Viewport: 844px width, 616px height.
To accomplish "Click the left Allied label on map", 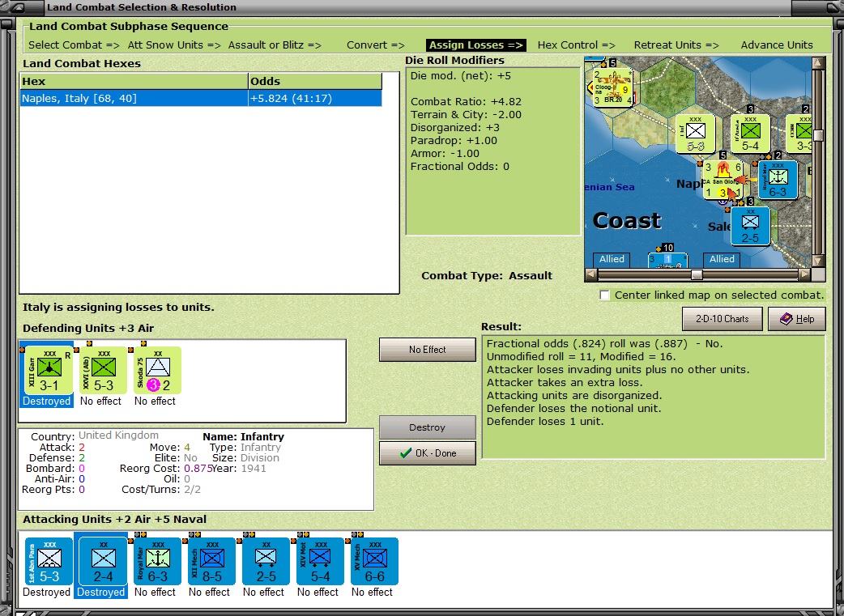I will pyautogui.click(x=612, y=259).
